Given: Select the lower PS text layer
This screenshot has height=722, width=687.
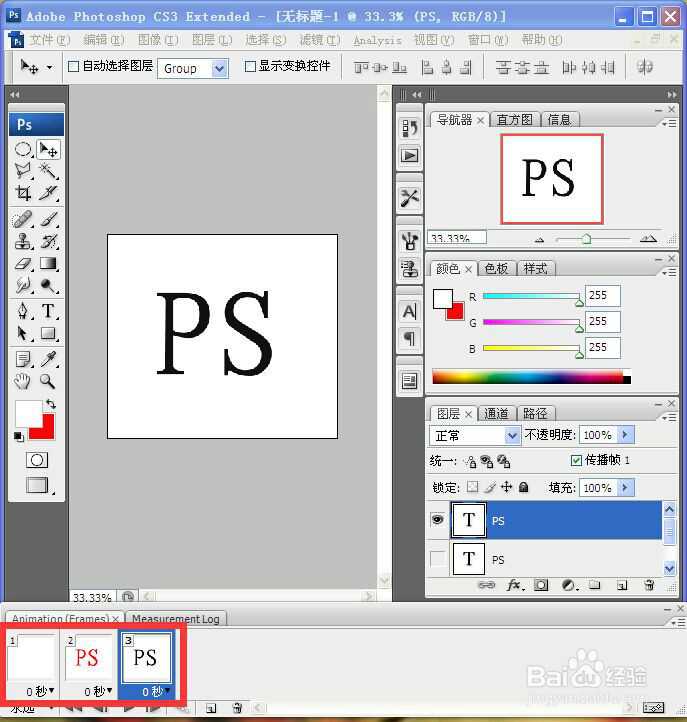Looking at the screenshot, I should pos(545,559).
